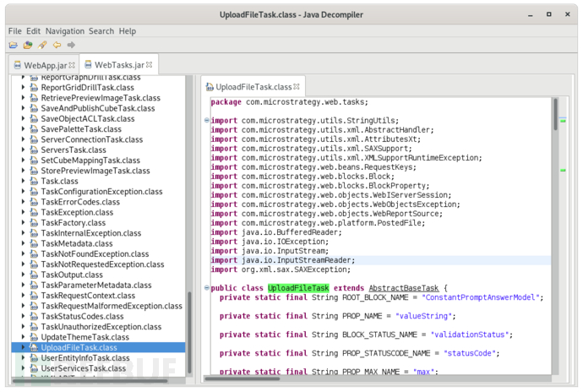Collapse the import statements fold marker
The height and width of the screenshot is (392, 583).
(x=207, y=120)
